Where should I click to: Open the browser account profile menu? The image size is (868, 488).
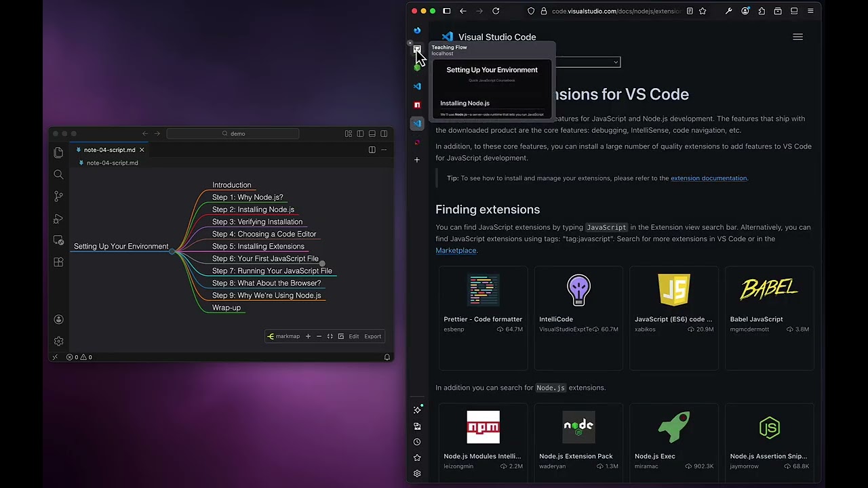coord(745,11)
